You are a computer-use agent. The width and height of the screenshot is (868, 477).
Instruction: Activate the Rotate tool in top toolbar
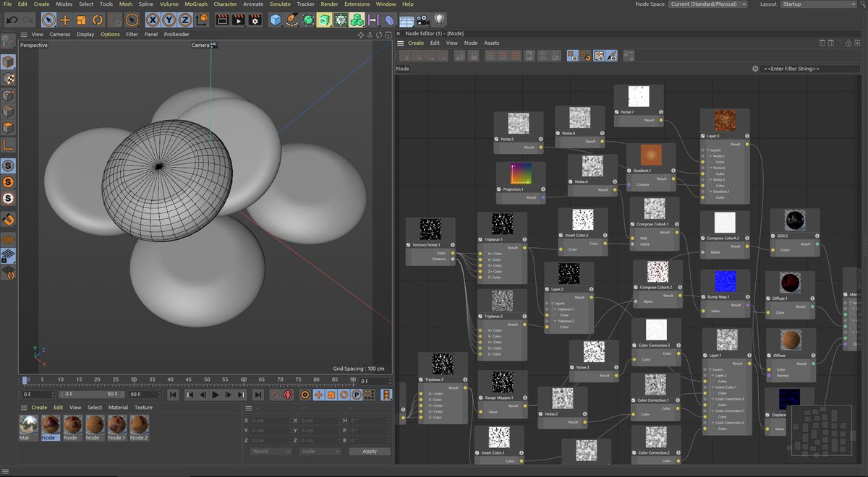pos(98,20)
